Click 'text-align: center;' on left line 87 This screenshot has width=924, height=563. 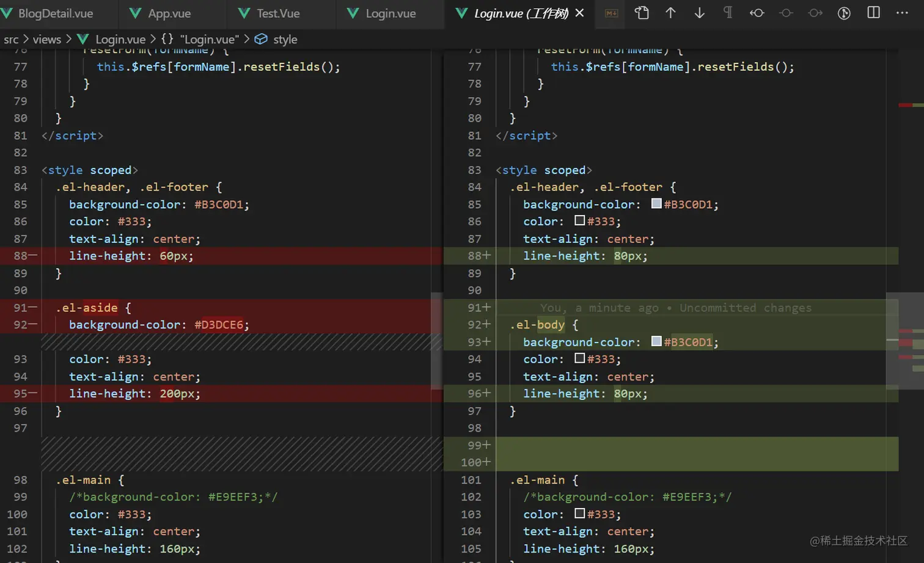[x=134, y=239]
